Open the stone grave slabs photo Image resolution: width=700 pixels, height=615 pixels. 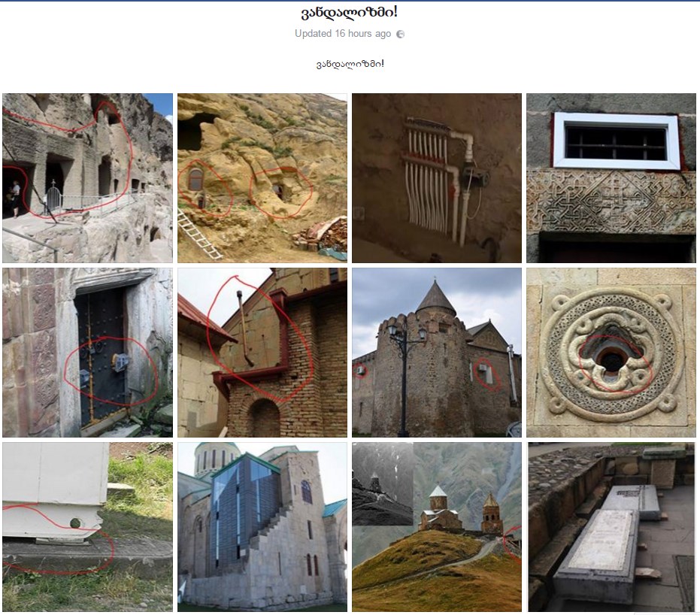[x=611, y=527]
